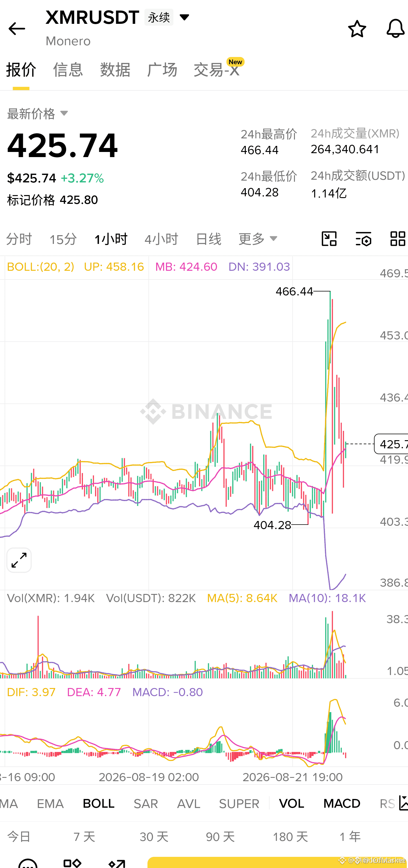Show the 90 天 range

coord(220,836)
